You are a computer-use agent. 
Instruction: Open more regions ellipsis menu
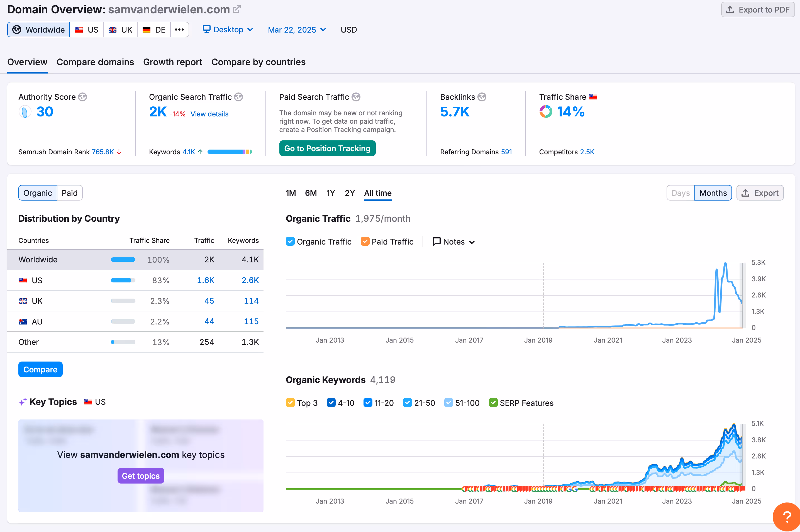(179, 30)
